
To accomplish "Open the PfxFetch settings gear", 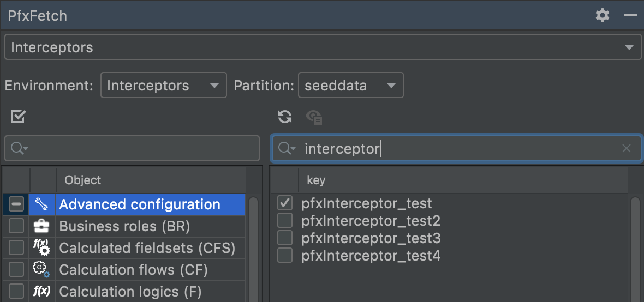I will click(x=602, y=15).
